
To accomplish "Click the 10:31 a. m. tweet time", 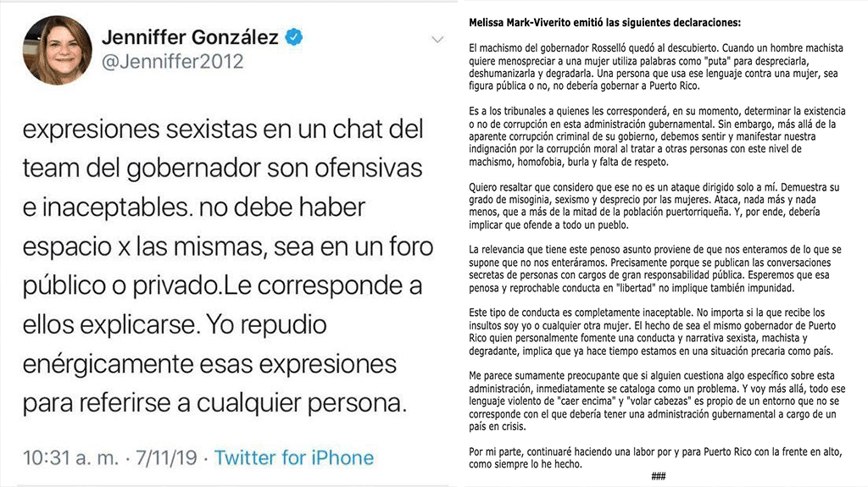I will [x=69, y=457].
